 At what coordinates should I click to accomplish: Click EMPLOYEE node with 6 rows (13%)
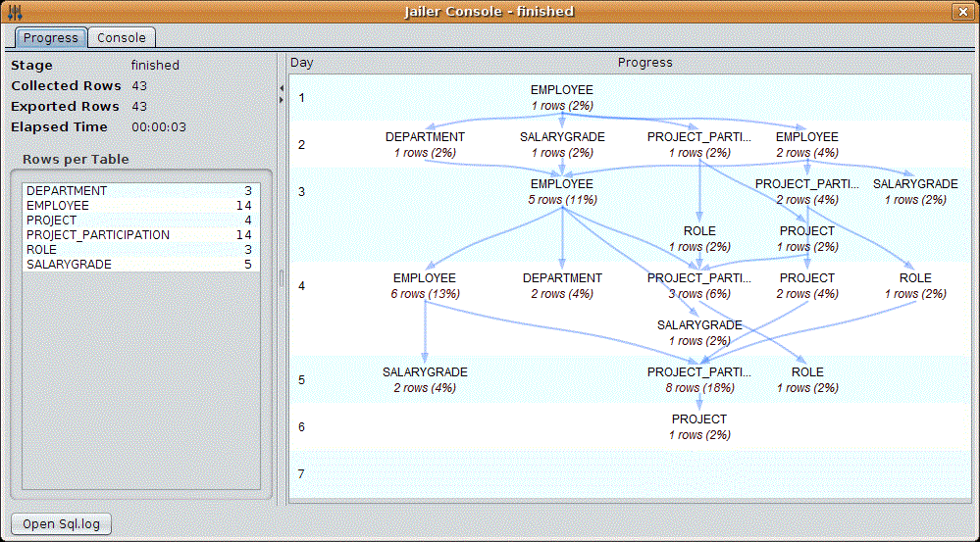[425, 285]
